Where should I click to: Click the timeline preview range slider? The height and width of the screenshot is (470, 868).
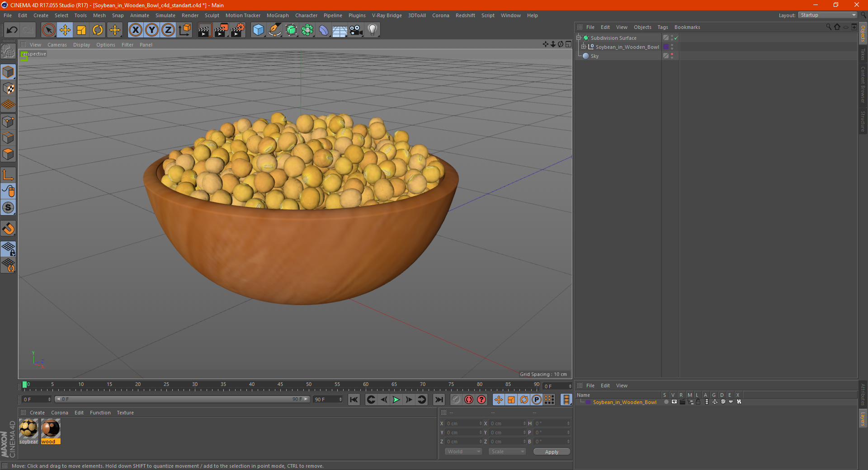coord(182,399)
